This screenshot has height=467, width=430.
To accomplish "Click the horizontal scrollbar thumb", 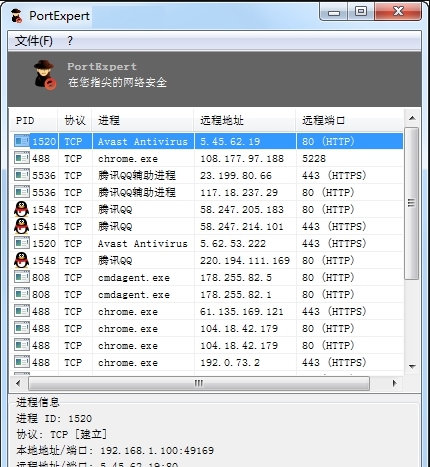I will 199,383.
